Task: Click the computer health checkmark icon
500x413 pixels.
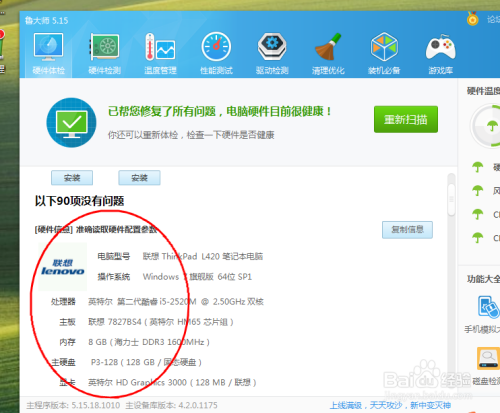Action: [x=71, y=123]
